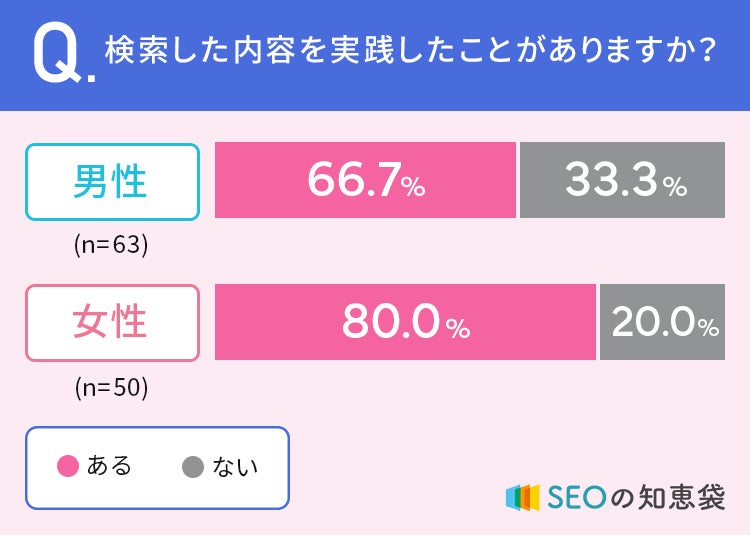750x535 pixels.
Task: Select the 女性 label box
Action: pyautogui.click(x=112, y=323)
